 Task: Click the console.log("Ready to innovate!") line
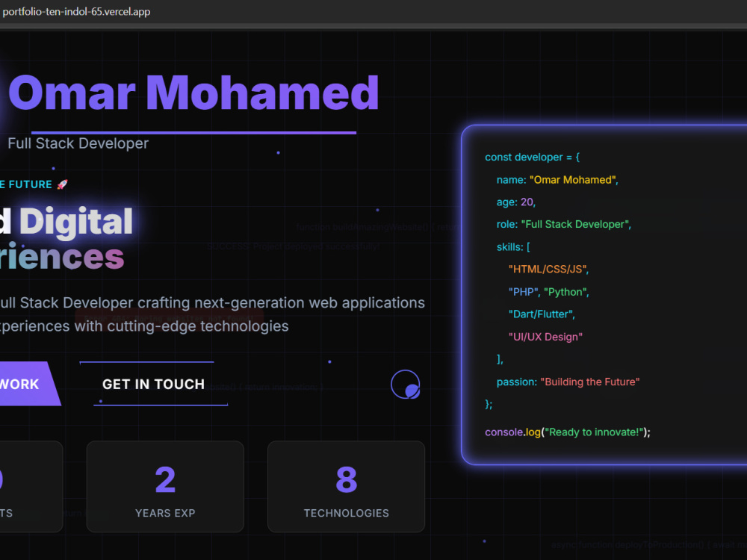pos(568,432)
